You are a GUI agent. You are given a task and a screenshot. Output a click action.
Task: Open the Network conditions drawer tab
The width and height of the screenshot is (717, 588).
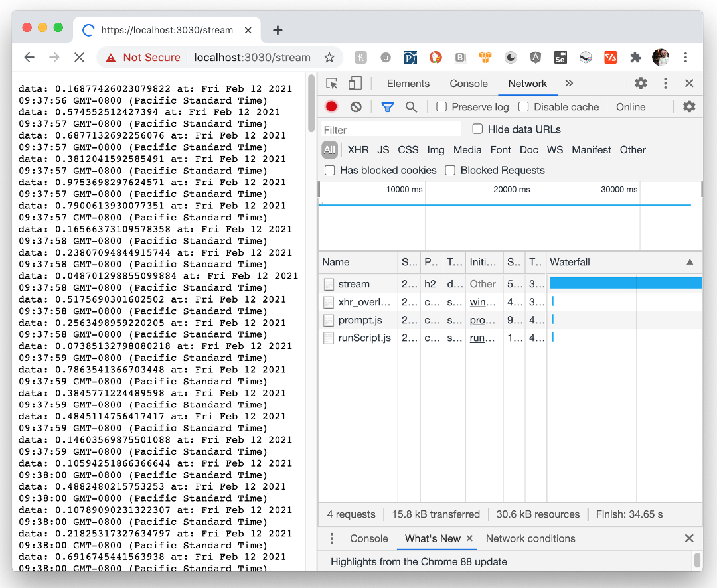click(530, 538)
